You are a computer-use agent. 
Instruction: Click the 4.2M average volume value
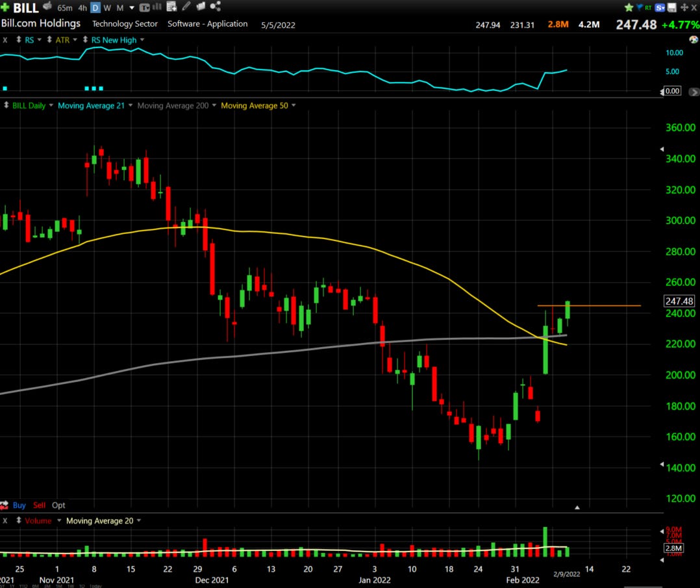pos(589,25)
